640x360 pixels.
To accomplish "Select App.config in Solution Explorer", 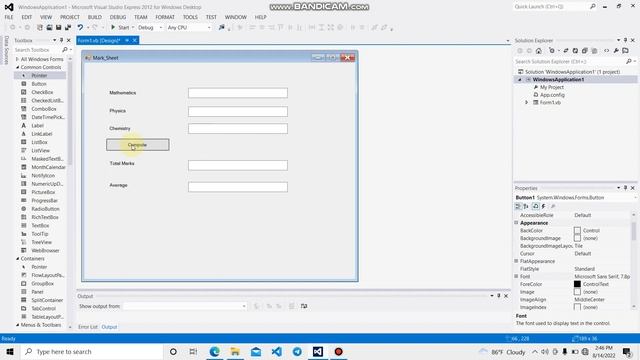I will click(x=552, y=95).
